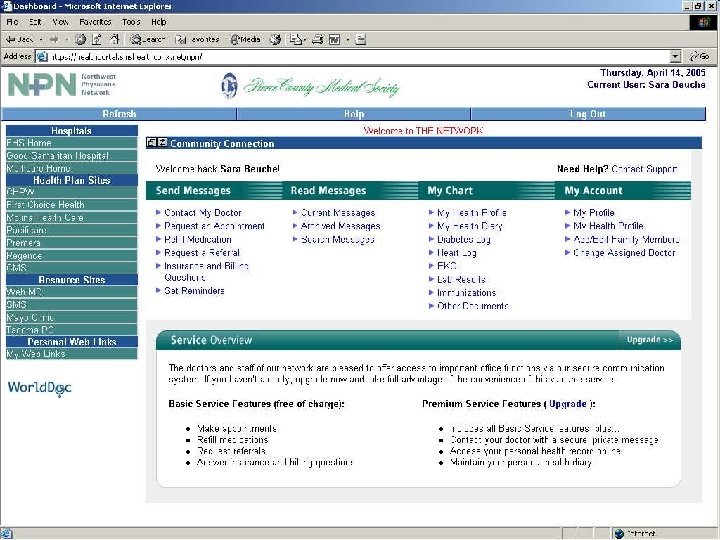Open the Contact Support link
Screen dimensions: 720x540
point(644,169)
